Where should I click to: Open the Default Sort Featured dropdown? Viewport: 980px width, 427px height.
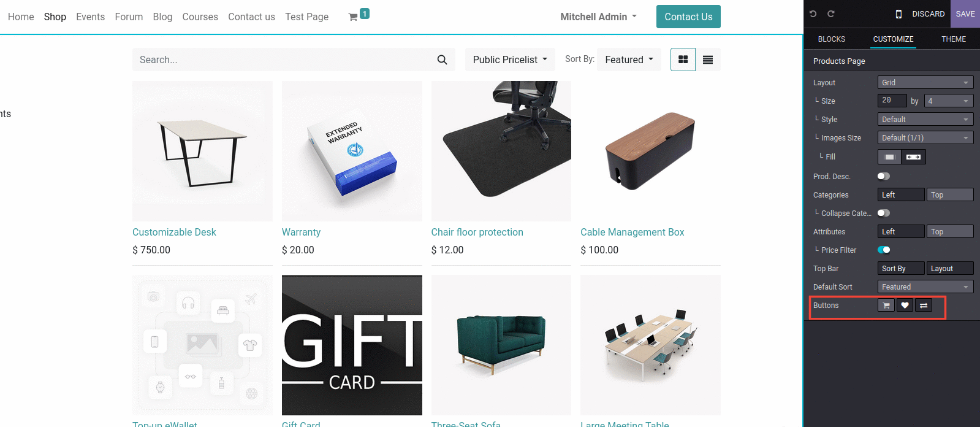click(x=925, y=287)
